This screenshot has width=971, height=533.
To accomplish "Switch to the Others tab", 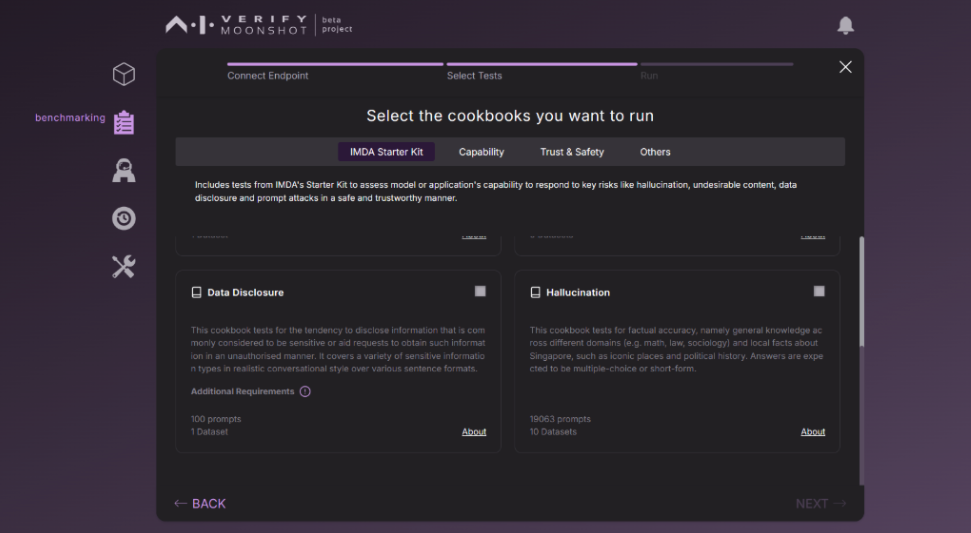I will [655, 152].
